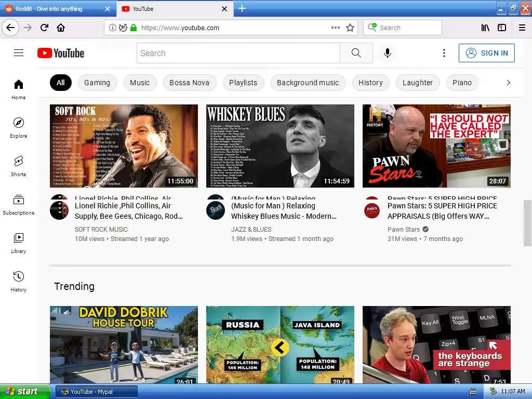Click the page vertical scrollbar thumb
The height and width of the screenshot is (399, 532).
pos(527,223)
